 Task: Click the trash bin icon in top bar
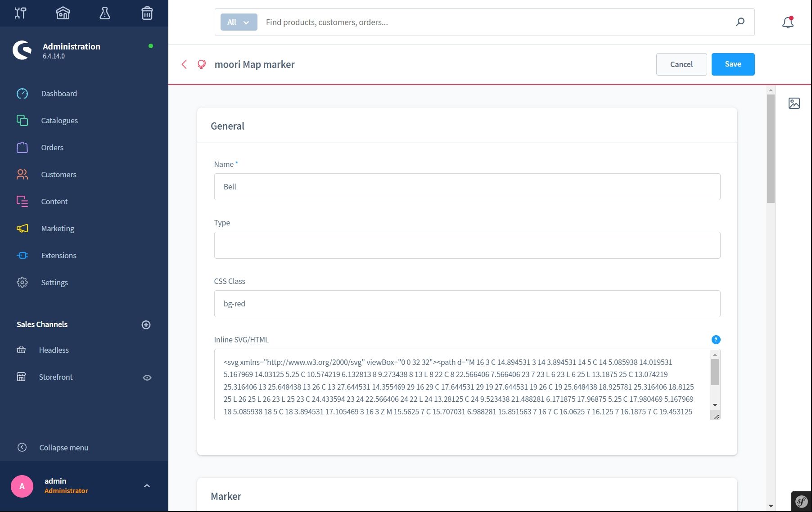pyautogui.click(x=147, y=13)
